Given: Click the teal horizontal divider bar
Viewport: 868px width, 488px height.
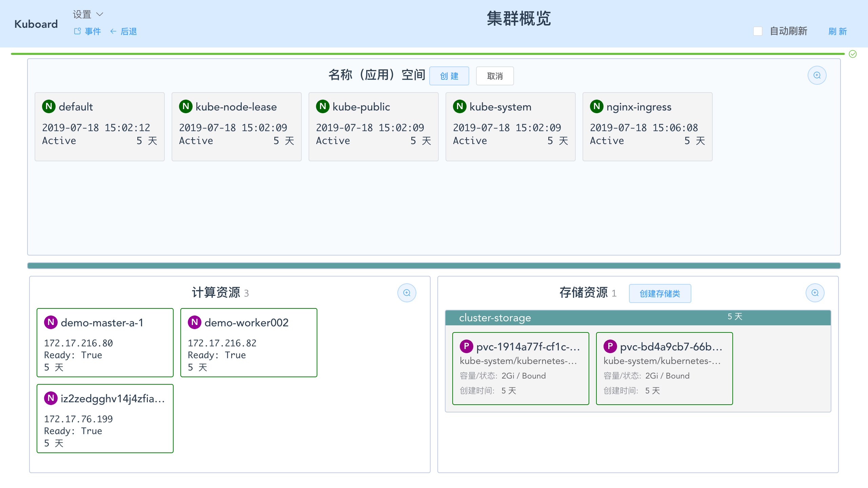Looking at the screenshot, I should (x=434, y=266).
